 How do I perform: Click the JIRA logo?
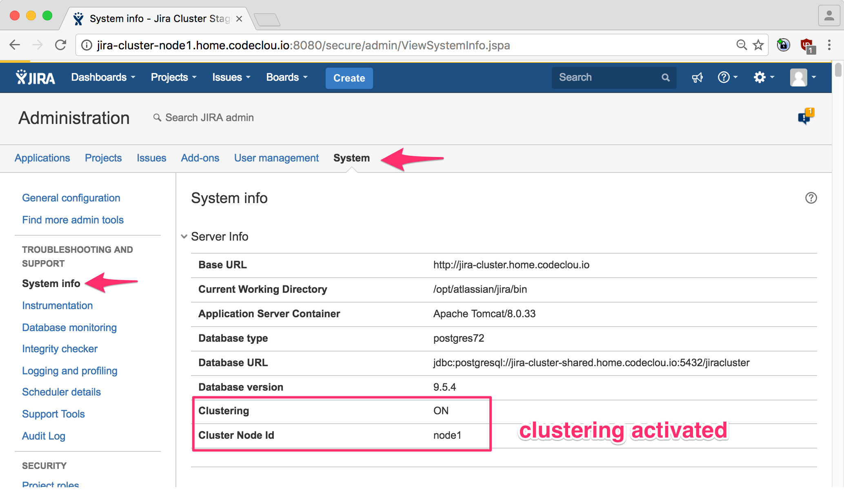point(35,77)
